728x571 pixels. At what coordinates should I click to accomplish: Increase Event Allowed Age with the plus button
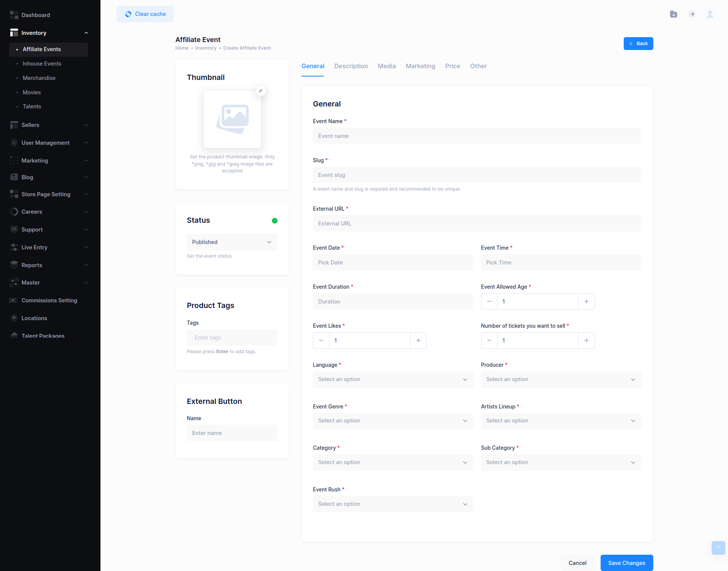coord(586,302)
